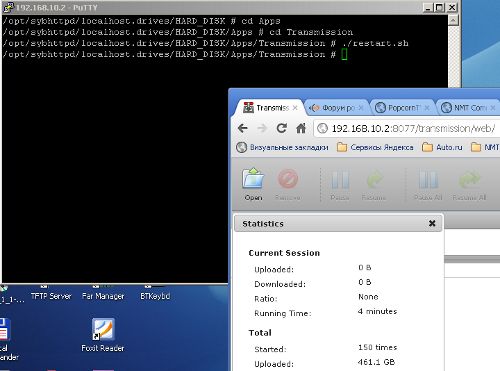Click the PuTTY icon in the title bar
This screenshot has height=371, width=500.
[8, 7]
